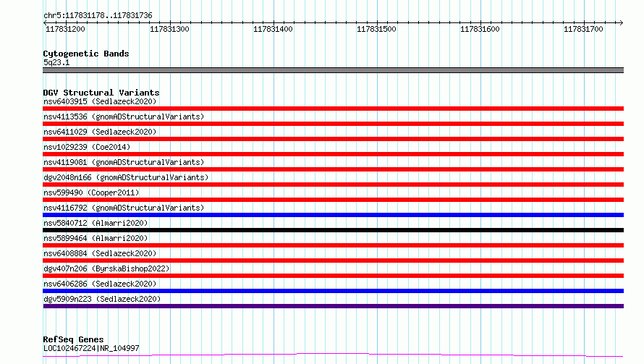The width and height of the screenshot is (644, 364).
Task: Click the ruler's right arrow end
Action: click(x=622, y=22)
